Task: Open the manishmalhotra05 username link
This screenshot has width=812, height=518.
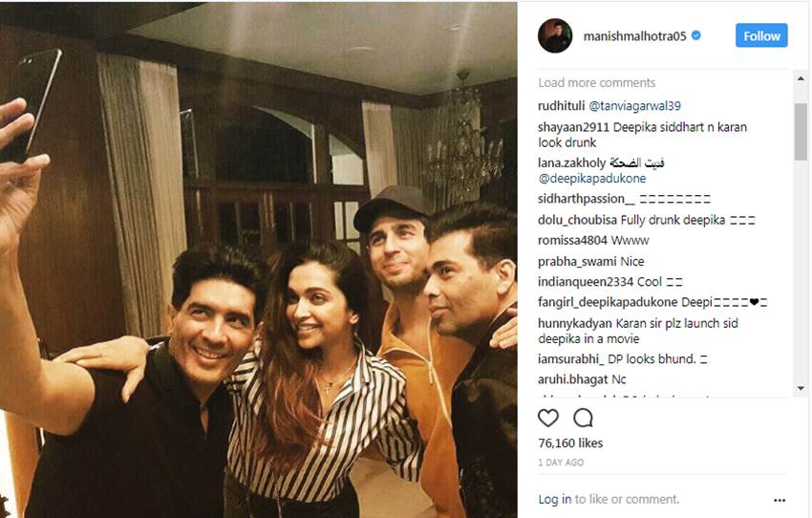Action: point(634,36)
